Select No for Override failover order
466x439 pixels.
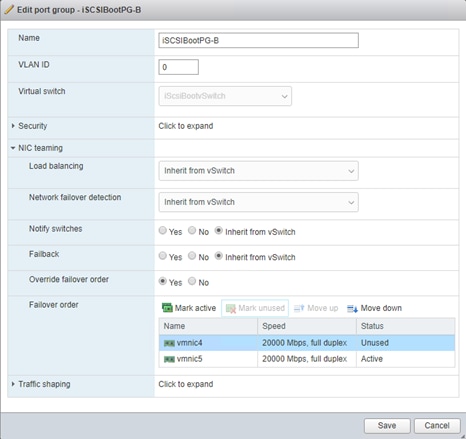tap(192, 281)
